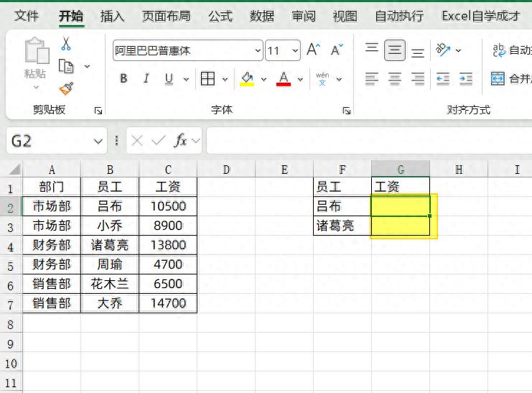Click the Insert Function fx icon

click(x=180, y=140)
